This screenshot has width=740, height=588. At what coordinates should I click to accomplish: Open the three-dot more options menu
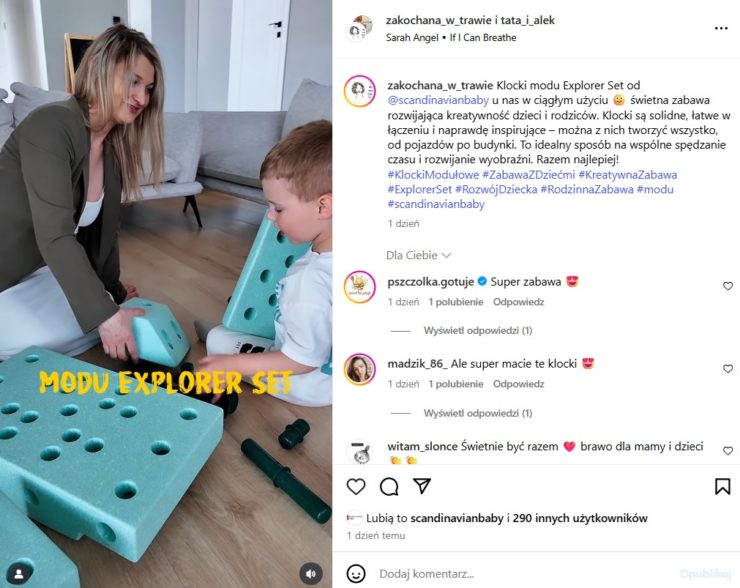pos(721,28)
